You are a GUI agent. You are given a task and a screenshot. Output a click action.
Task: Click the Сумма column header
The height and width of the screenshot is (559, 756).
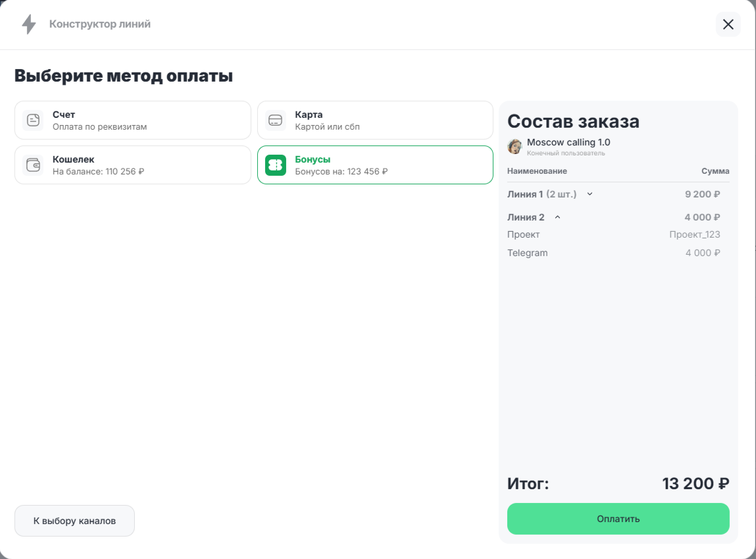[x=715, y=171]
